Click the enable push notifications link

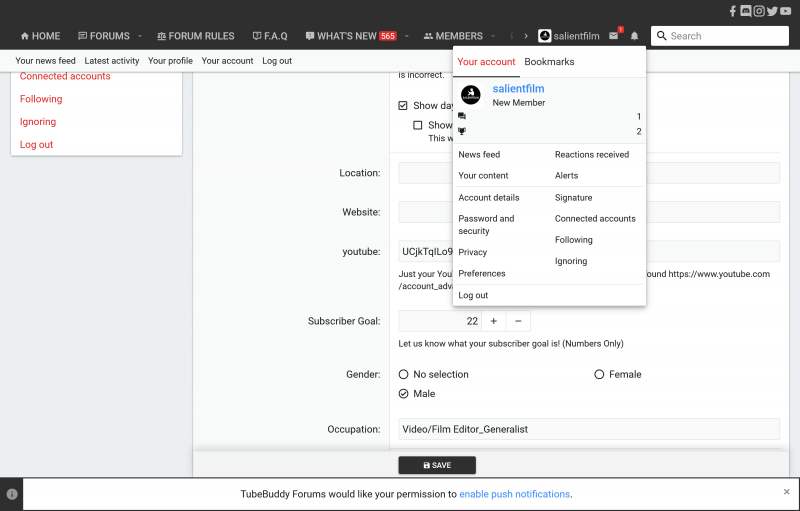click(x=514, y=494)
